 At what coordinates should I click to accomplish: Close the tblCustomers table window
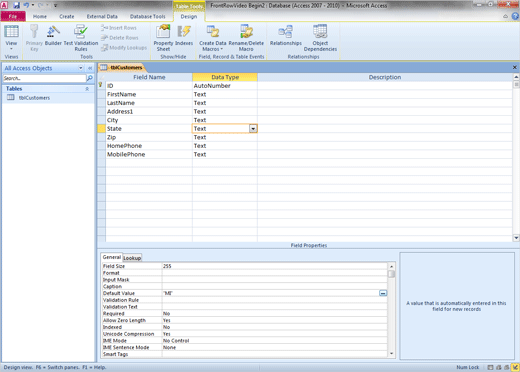coord(515,67)
